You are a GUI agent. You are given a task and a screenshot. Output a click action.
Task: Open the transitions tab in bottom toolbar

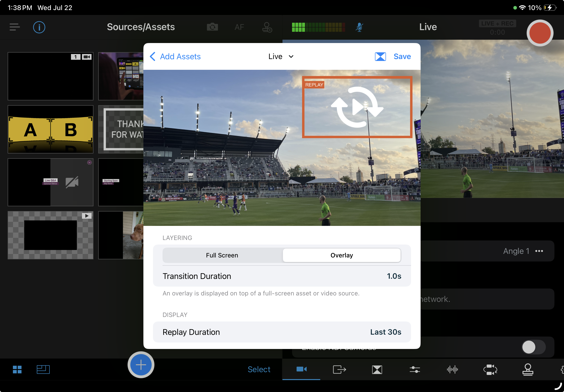(x=377, y=369)
